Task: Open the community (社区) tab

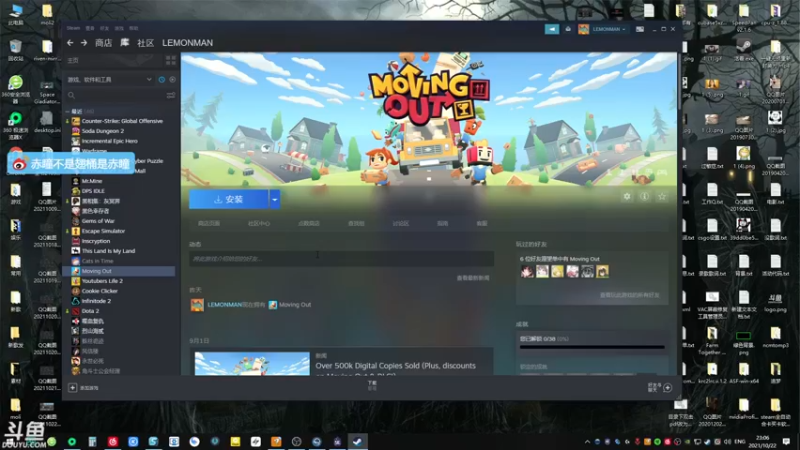Action: [145, 43]
